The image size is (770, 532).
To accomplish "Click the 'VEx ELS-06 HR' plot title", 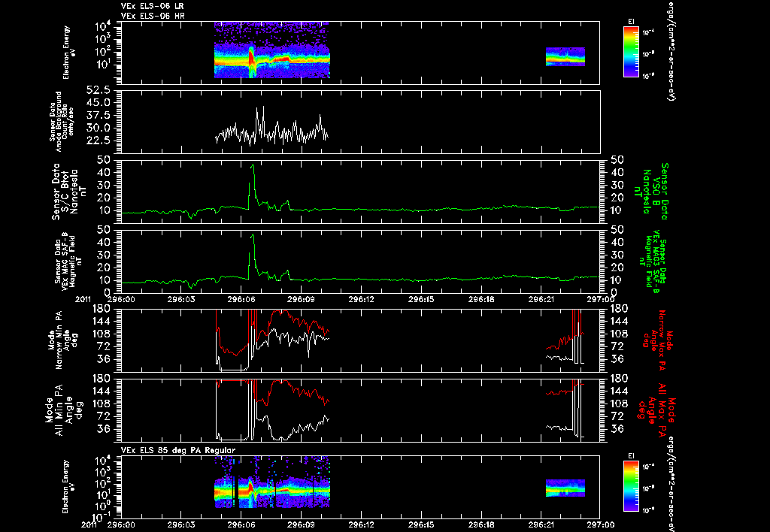I will (x=153, y=16).
